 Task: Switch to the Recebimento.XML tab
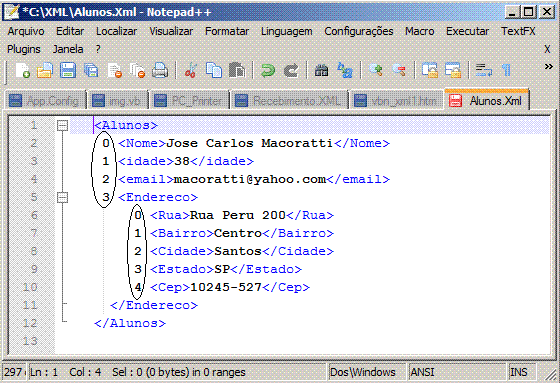[290, 101]
